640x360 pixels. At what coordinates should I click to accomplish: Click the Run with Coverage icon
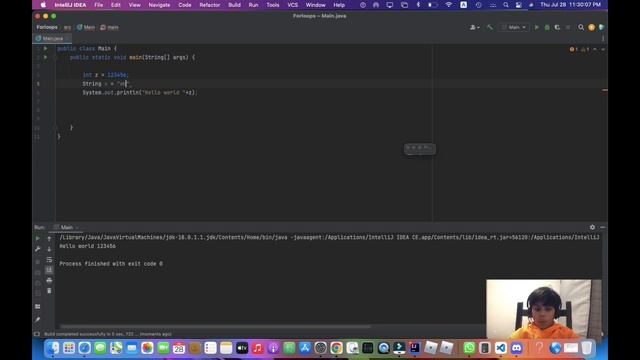tap(557, 27)
